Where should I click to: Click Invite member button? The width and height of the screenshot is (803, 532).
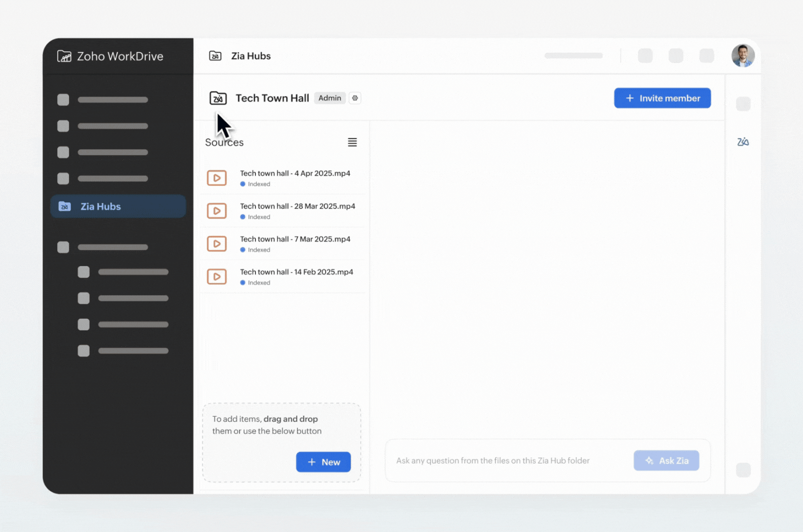point(662,98)
